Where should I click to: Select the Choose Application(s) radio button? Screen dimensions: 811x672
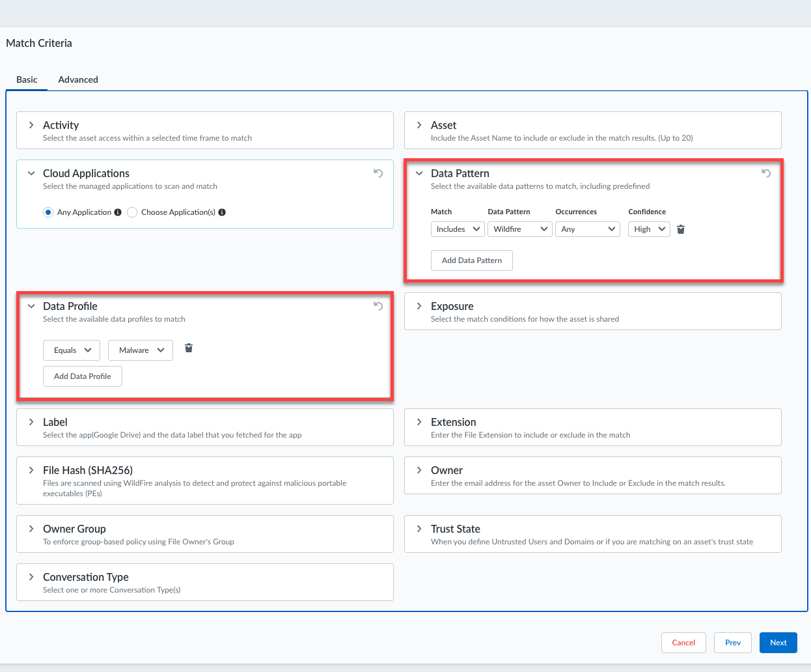132,212
